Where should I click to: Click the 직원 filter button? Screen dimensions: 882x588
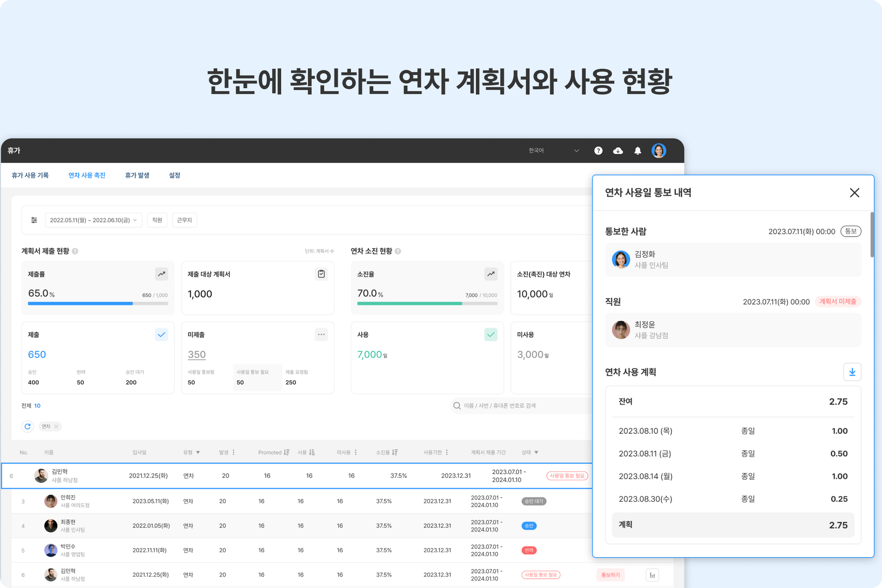click(157, 220)
